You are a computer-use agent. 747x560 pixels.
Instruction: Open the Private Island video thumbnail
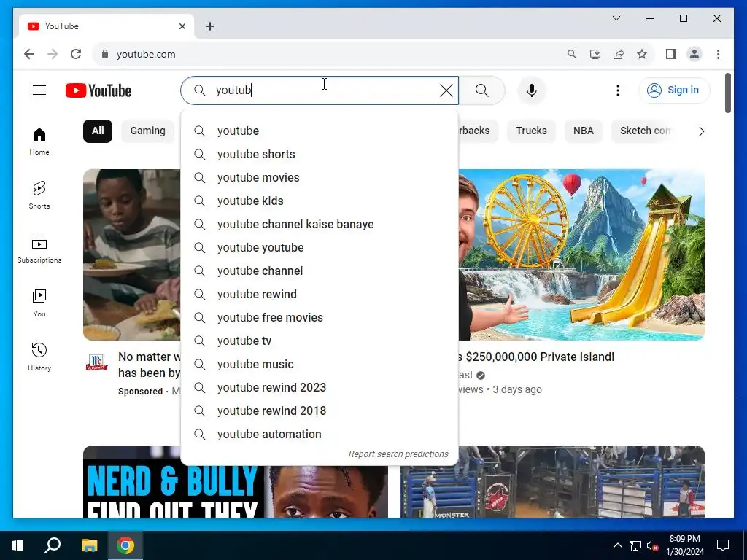coord(581,254)
